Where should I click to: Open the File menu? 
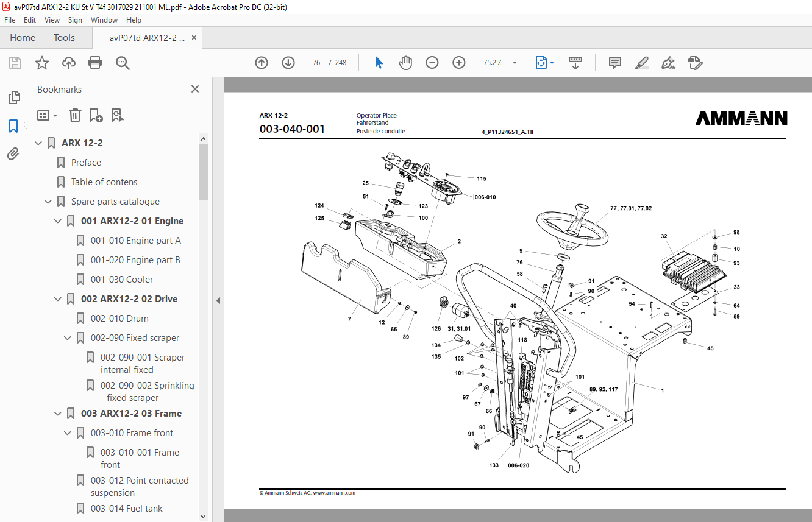pos(10,20)
